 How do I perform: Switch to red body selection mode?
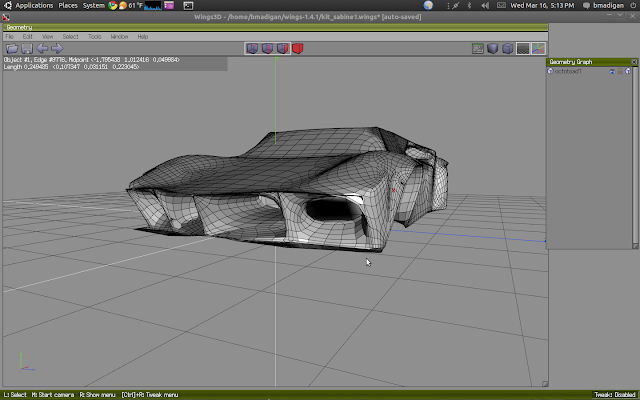298,48
